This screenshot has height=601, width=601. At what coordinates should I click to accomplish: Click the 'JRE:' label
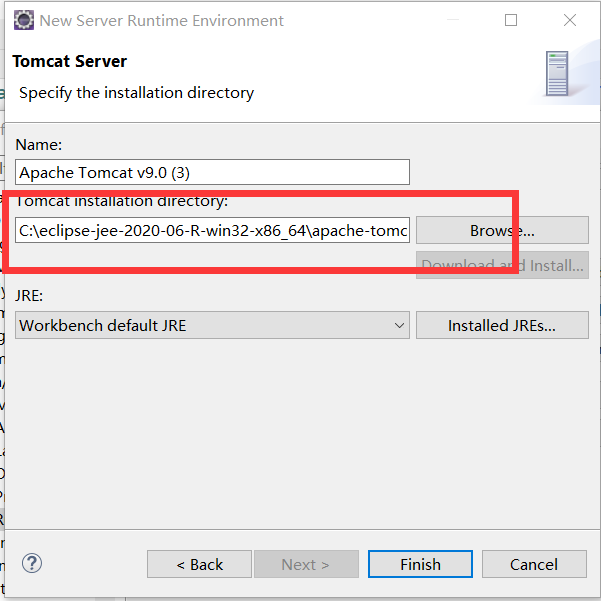(29, 296)
